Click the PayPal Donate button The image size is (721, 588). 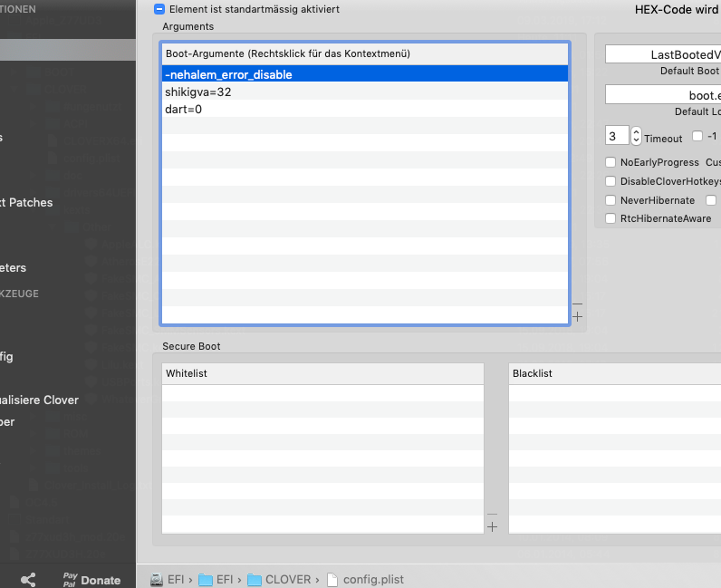(x=92, y=580)
